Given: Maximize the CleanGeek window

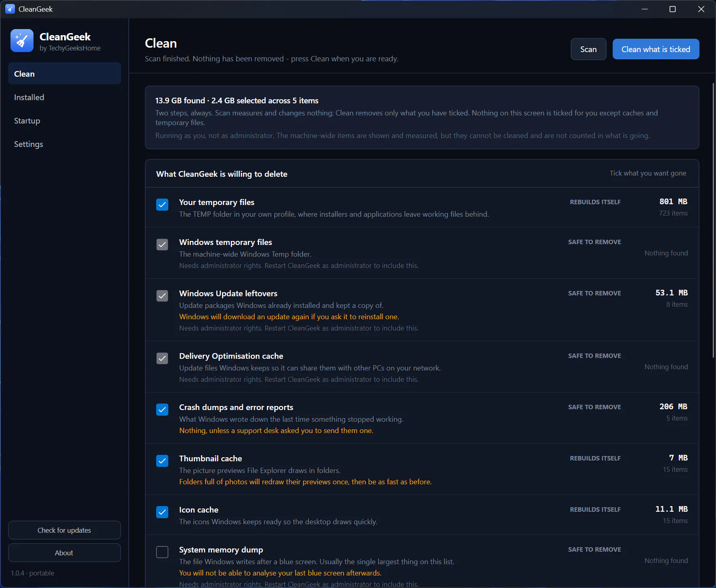Looking at the screenshot, I should [x=672, y=9].
